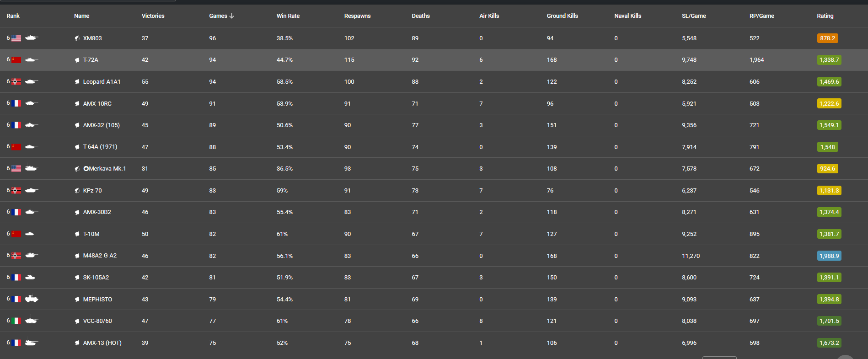This screenshot has width=868, height=359.
Task: Open the M48A2 G A2 vehicle entry
Action: 100,256
